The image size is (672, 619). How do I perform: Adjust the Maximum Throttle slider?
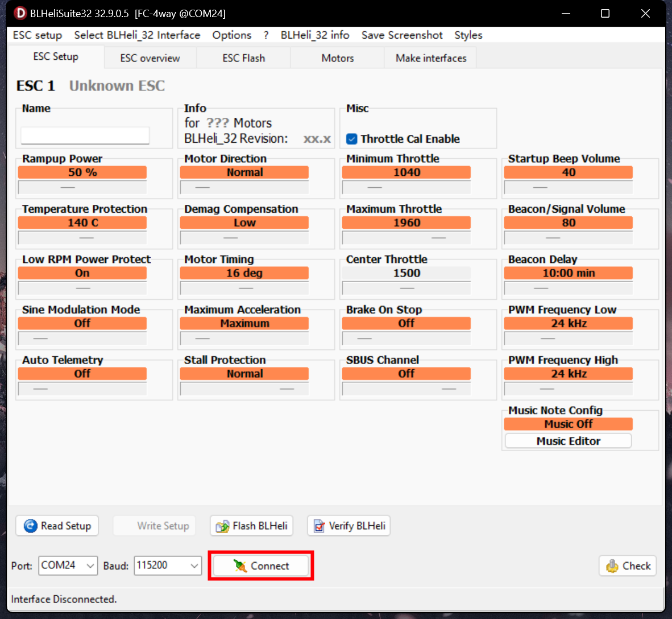pyautogui.click(x=406, y=238)
